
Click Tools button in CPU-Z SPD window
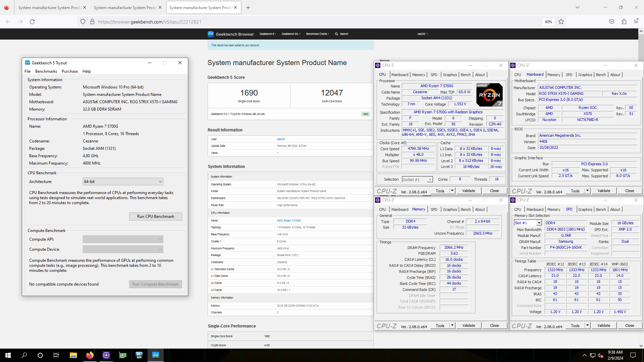[575, 325]
